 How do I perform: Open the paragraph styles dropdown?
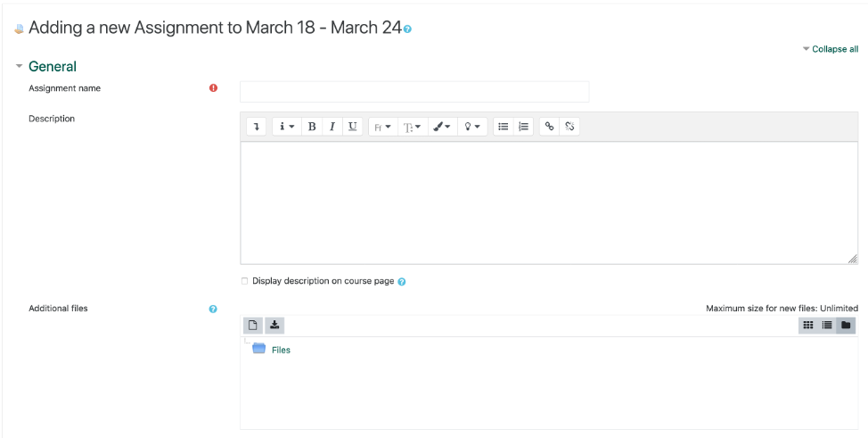click(x=287, y=127)
